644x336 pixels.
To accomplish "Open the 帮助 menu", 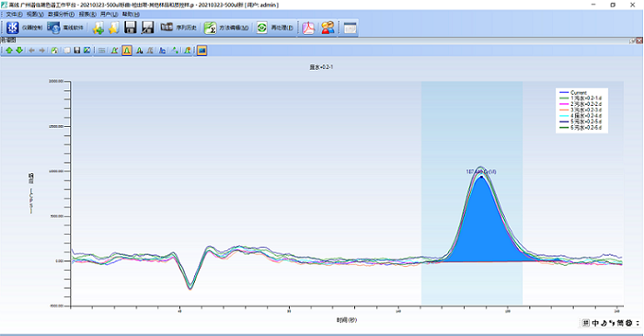I will (x=131, y=14).
